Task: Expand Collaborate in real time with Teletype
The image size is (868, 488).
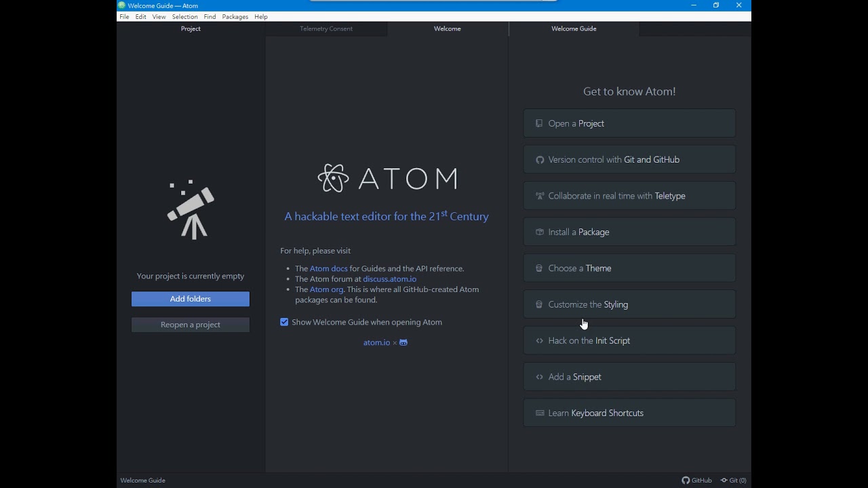Action: coord(629,196)
